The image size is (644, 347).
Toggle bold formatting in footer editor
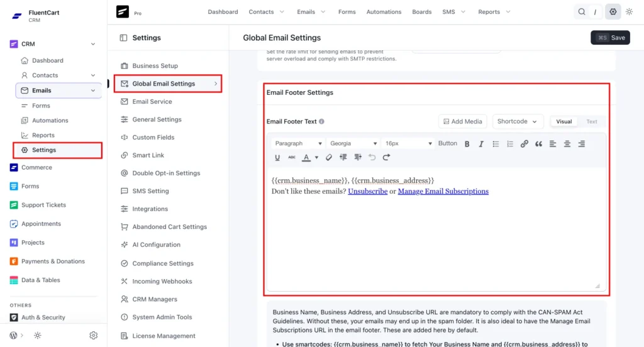click(x=467, y=144)
